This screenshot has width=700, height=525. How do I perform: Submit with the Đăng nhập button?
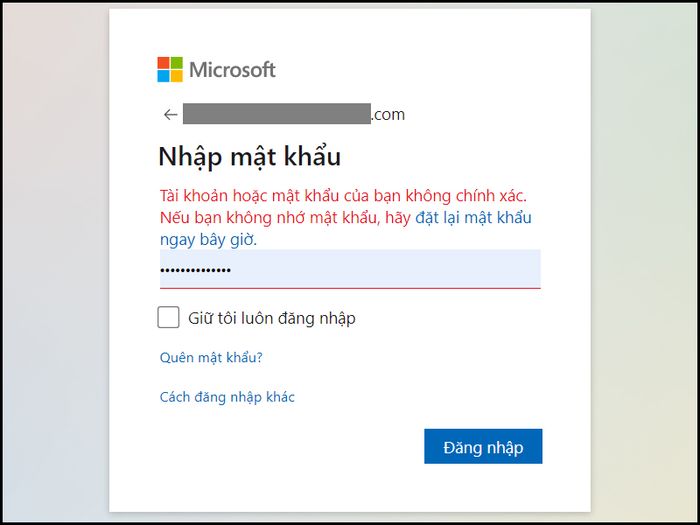[x=483, y=446]
